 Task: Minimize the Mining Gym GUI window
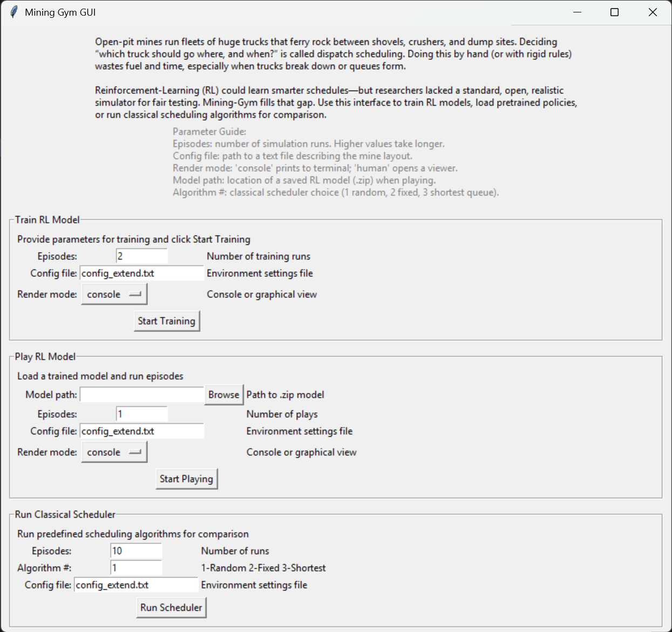(x=577, y=12)
